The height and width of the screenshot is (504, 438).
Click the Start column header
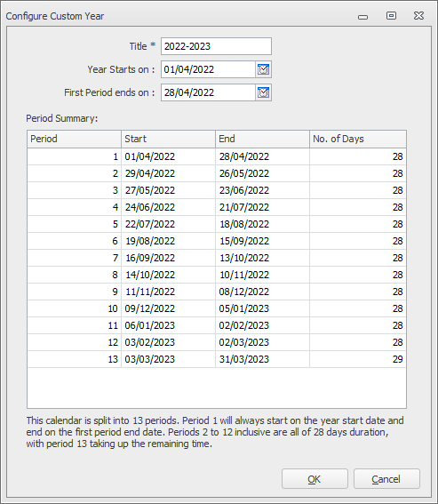169,139
